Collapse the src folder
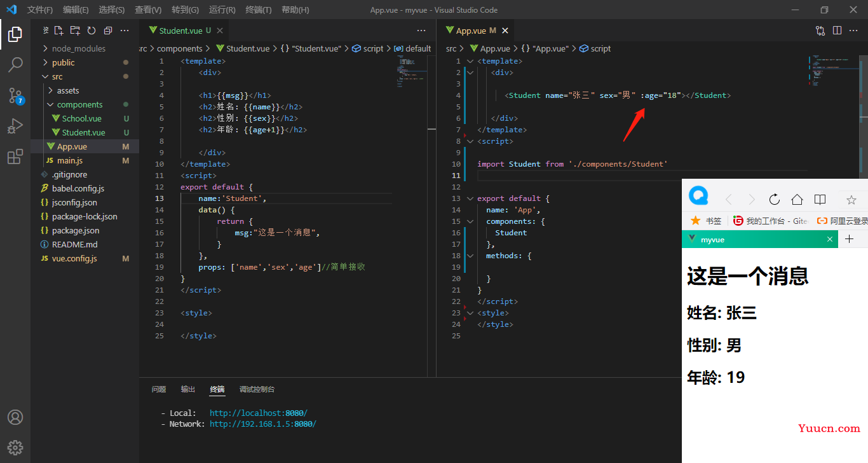This screenshot has height=463, width=868. (x=45, y=76)
